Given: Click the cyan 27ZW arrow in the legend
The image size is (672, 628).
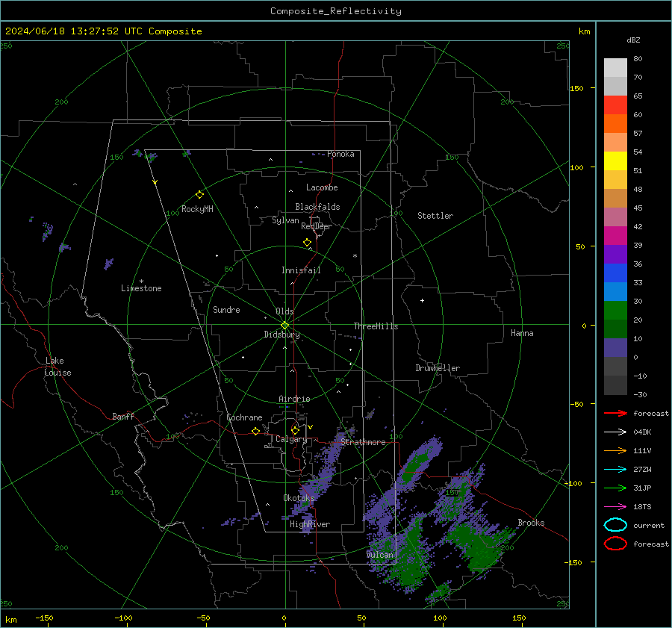Looking at the screenshot, I should (615, 470).
